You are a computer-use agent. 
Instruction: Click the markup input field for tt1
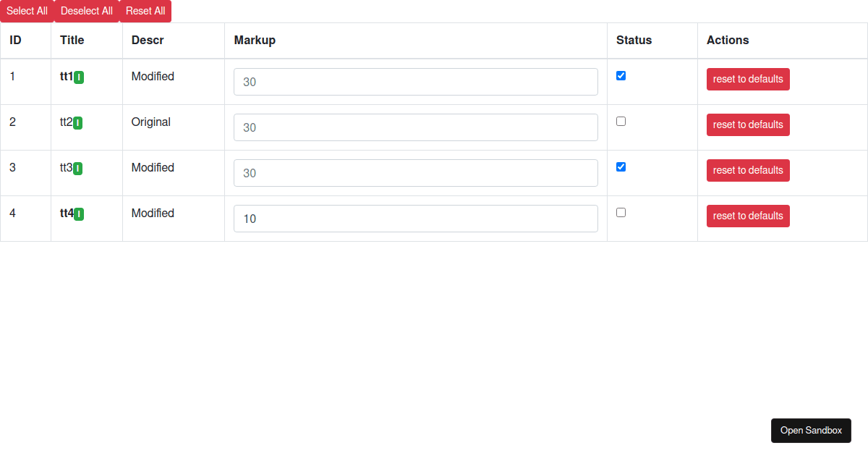click(415, 82)
